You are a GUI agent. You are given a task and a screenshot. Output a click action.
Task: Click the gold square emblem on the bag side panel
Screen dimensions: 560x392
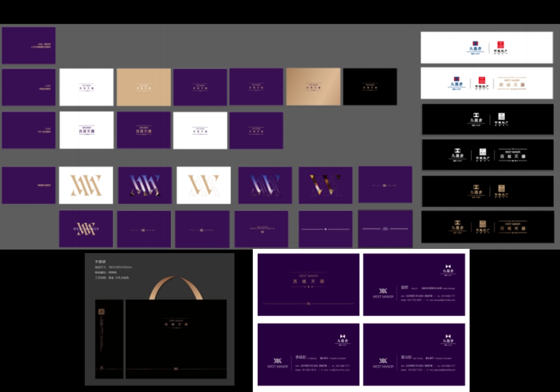pos(101,312)
